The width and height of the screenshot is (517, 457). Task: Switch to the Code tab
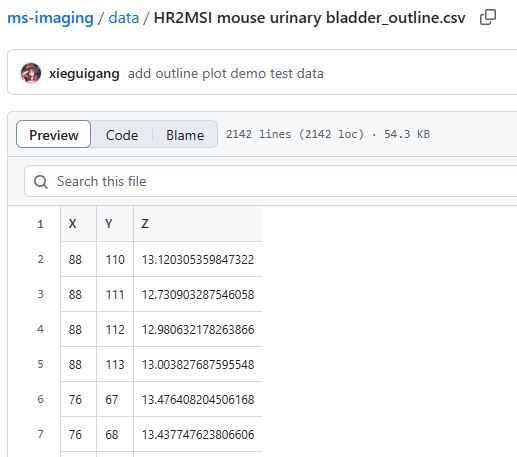point(122,135)
